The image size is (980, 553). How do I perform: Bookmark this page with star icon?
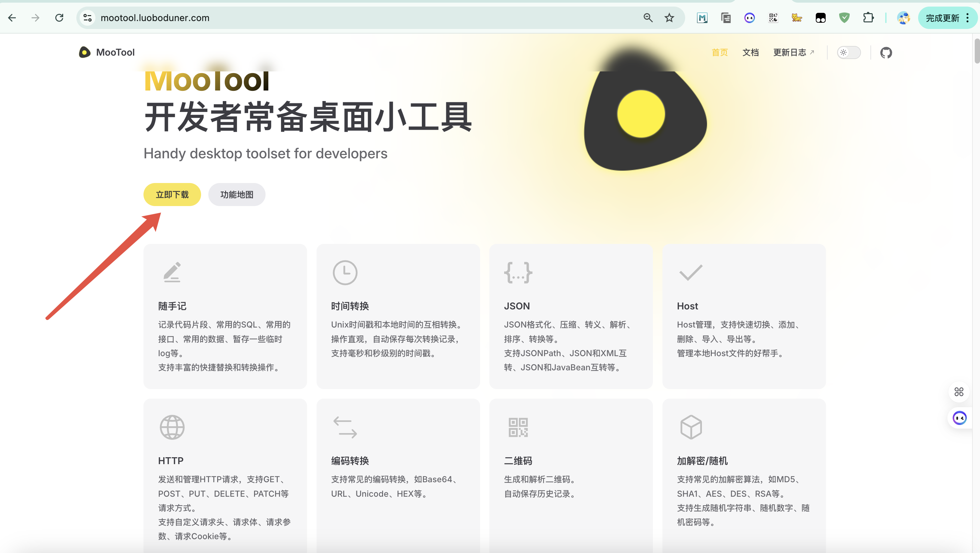click(x=669, y=18)
